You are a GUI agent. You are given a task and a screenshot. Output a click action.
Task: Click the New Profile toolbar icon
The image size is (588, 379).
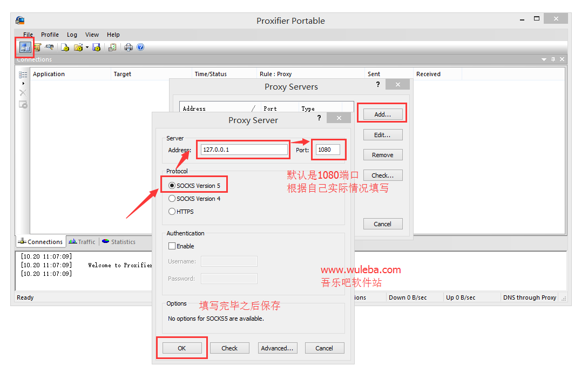point(65,47)
